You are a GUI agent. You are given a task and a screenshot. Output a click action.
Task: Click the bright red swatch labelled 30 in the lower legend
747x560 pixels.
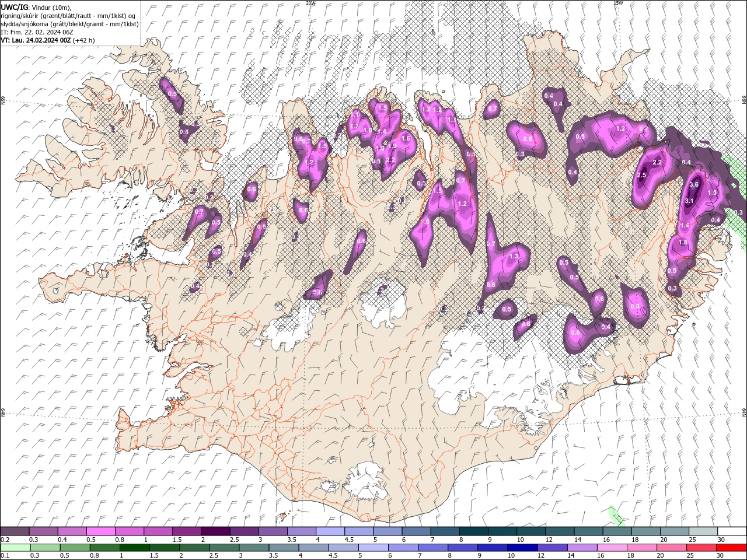[x=731, y=548]
